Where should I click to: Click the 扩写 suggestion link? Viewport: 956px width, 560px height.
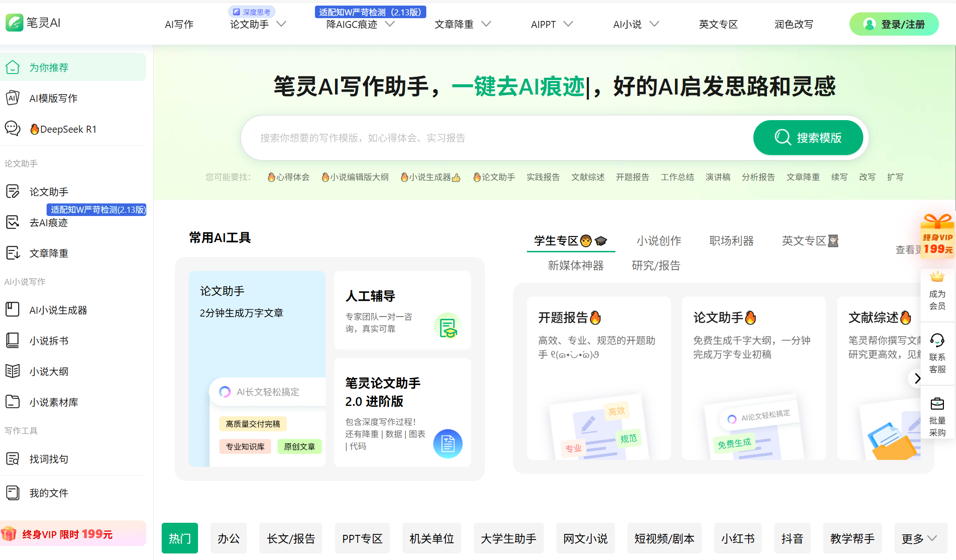(x=895, y=177)
